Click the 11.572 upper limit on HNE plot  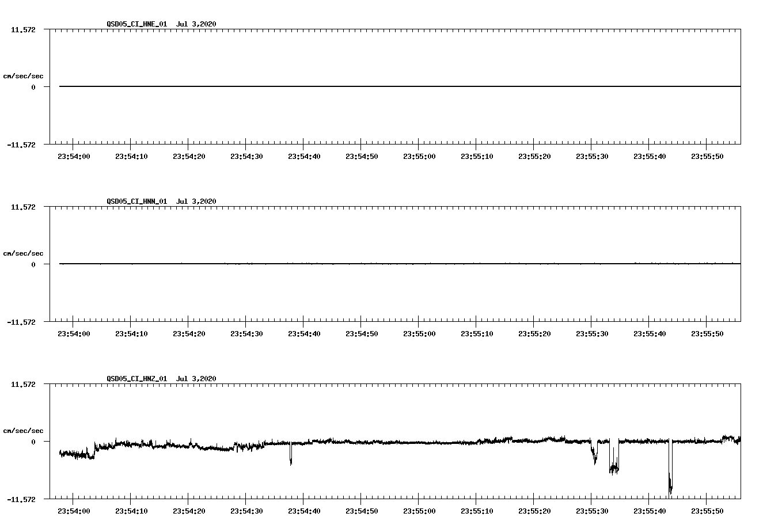click(x=23, y=29)
